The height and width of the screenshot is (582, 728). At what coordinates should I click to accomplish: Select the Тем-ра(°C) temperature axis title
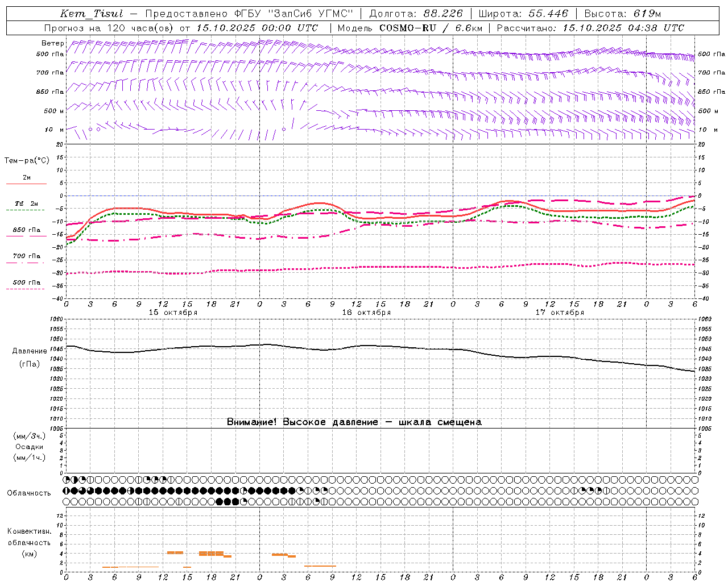[27, 161]
